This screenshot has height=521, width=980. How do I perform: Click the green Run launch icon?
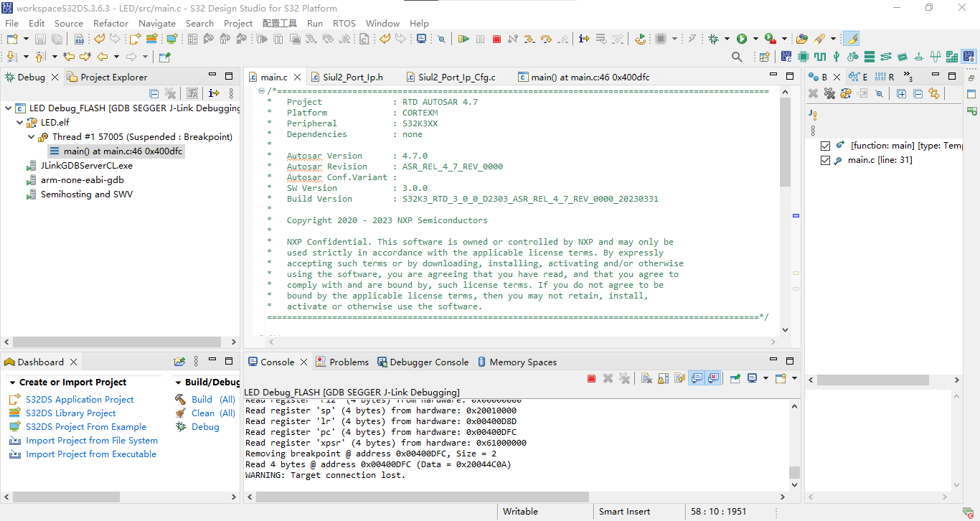pyautogui.click(x=742, y=39)
